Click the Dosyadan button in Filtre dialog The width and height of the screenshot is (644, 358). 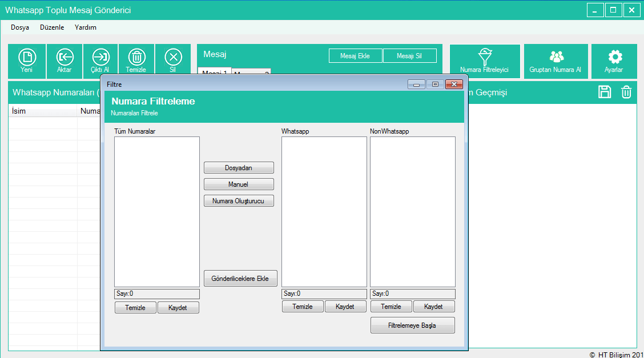tap(239, 167)
